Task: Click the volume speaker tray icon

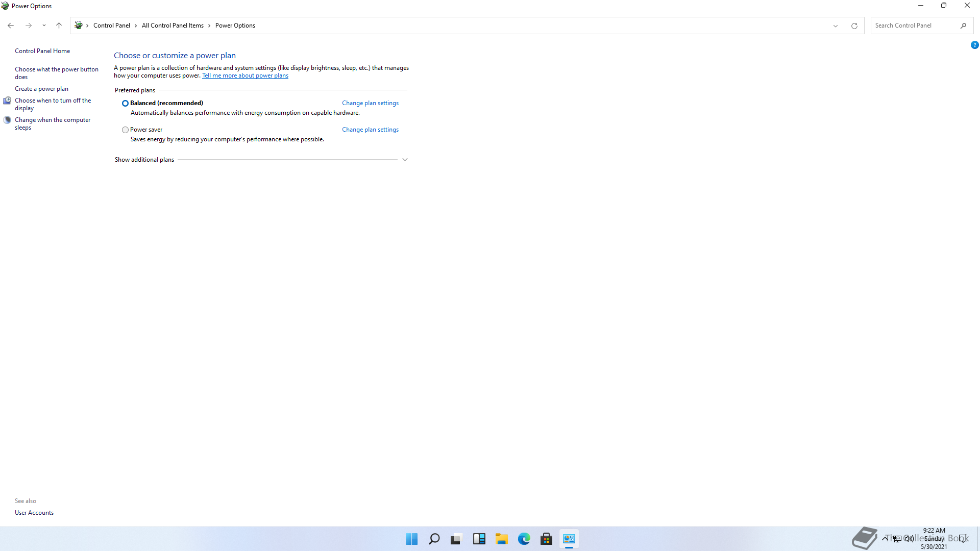Action: point(909,538)
